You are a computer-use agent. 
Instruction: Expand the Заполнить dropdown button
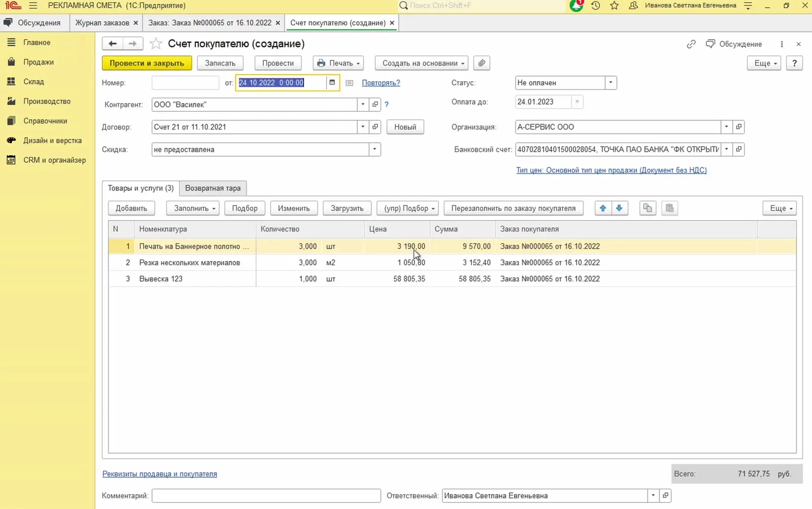(x=193, y=208)
